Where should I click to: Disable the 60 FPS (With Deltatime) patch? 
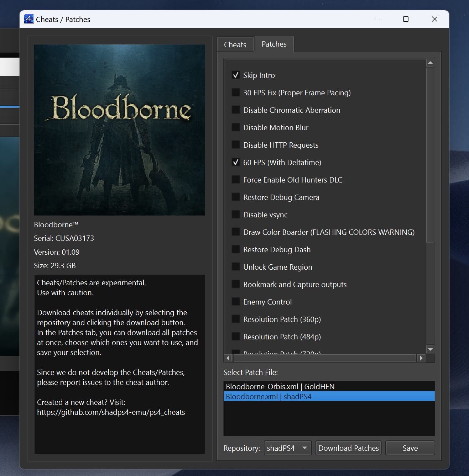[x=236, y=162]
